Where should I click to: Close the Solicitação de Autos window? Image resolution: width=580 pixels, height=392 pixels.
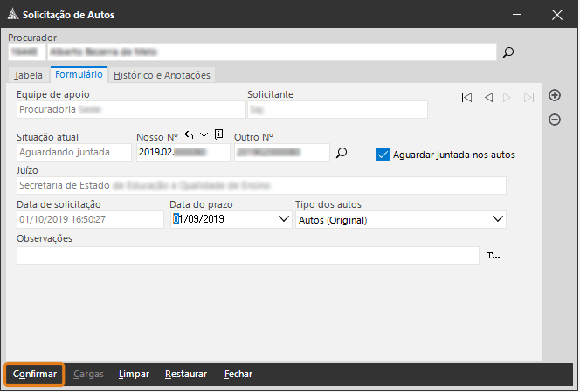[557, 15]
